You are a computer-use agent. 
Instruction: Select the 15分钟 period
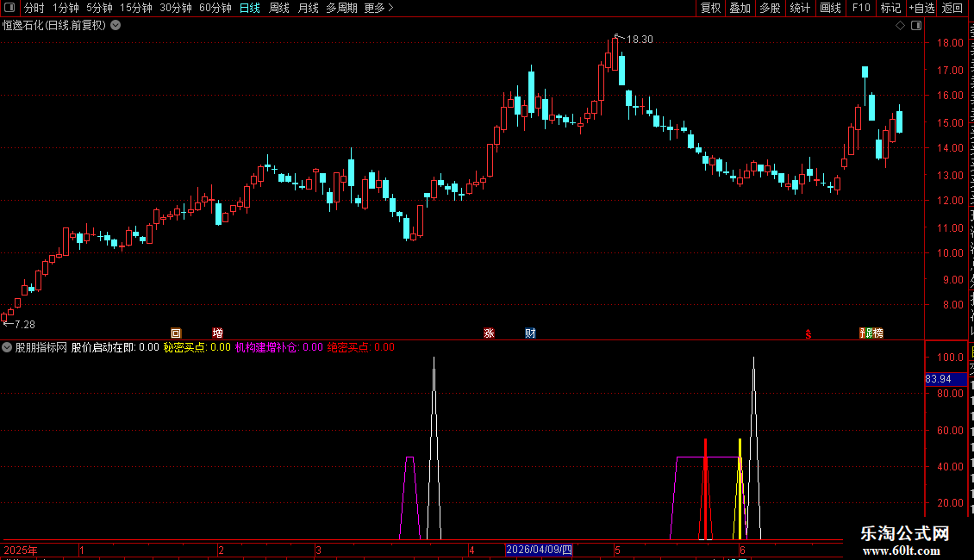point(136,8)
